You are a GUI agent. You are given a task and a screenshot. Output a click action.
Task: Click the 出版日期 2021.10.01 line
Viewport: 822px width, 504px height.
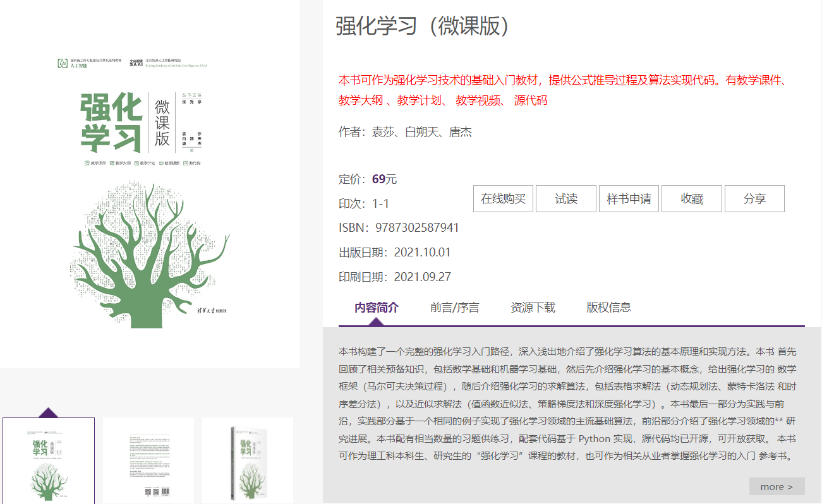(x=395, y=253)
